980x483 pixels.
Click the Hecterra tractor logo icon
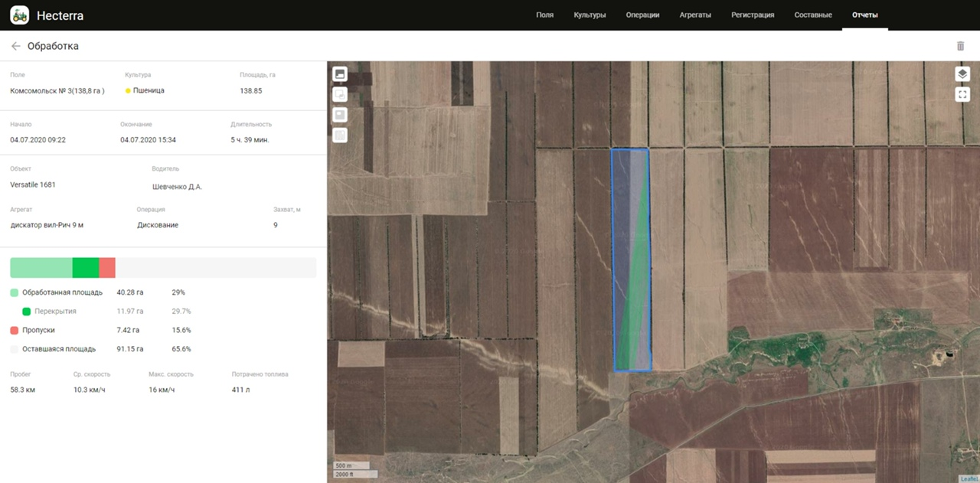(19, 15)
